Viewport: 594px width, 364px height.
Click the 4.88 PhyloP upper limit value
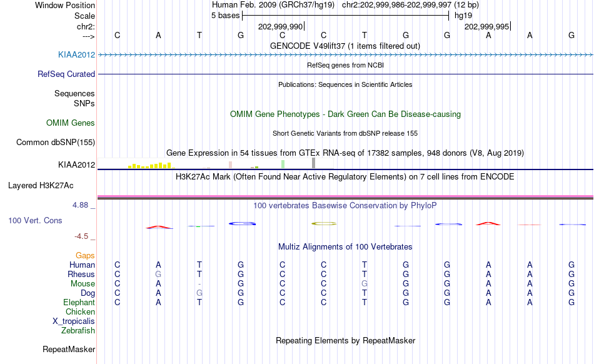[x=80, y=205]
